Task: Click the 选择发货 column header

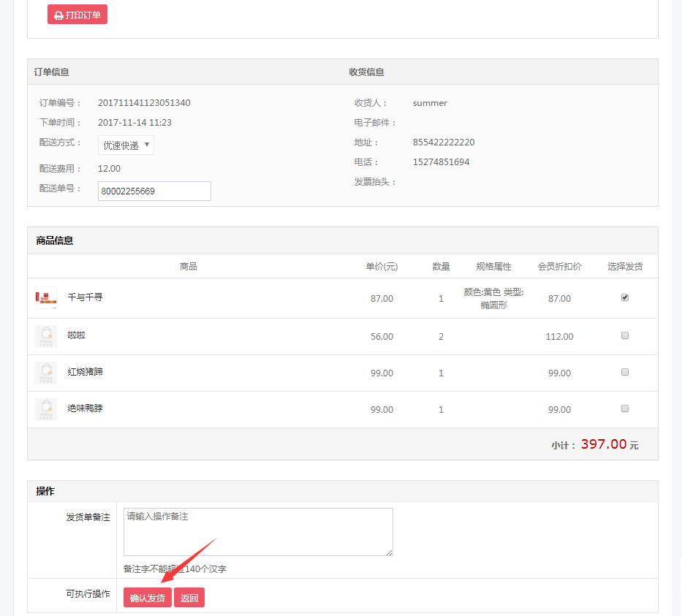Action: [x=625, y=267]
